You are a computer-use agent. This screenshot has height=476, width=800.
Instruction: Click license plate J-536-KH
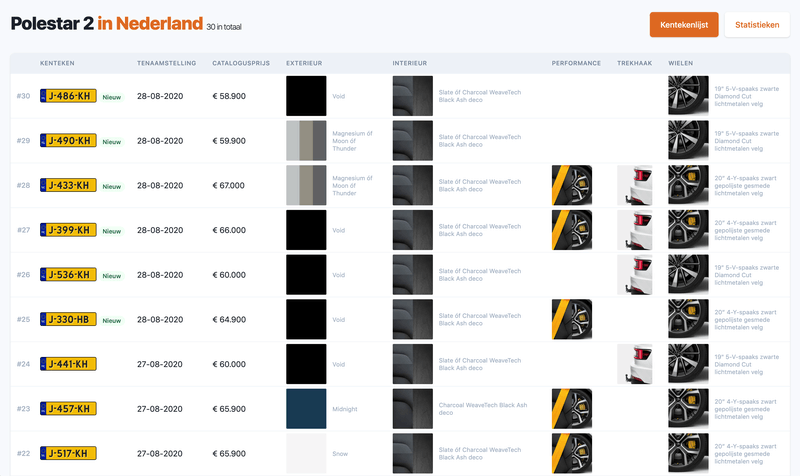pos(68,274)
